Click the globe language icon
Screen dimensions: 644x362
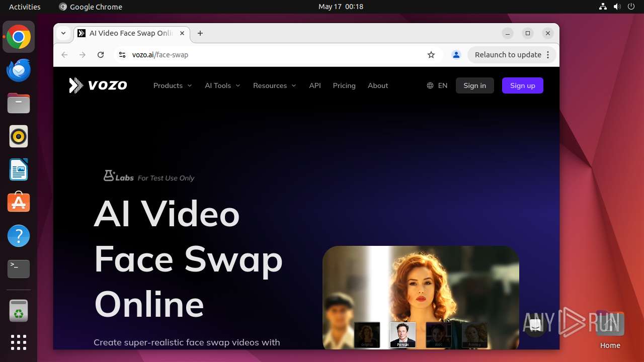coord(430,85)
